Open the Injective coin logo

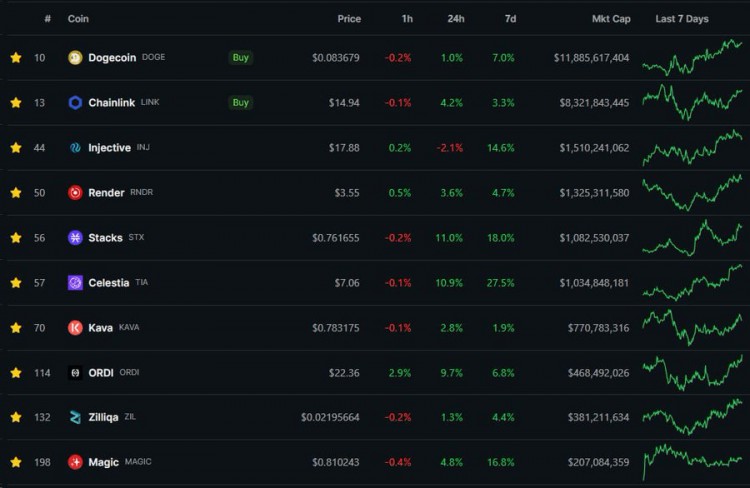[75, 148]
